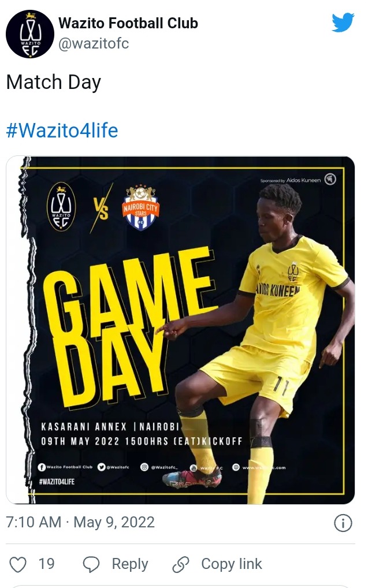Click the Twitter bird logo
The width and height of the screenshot is (368, 588).
343,23
